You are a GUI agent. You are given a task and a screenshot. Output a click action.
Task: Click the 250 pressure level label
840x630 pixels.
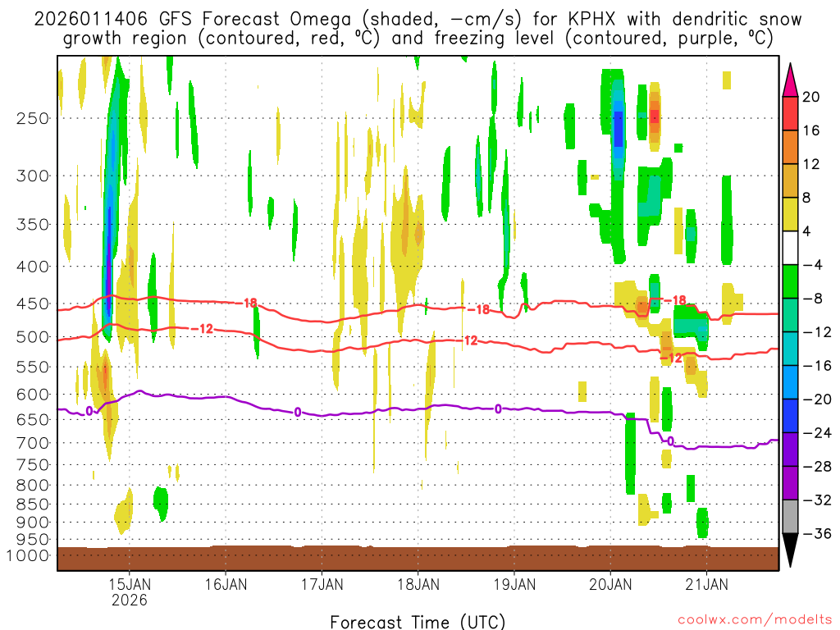33,118
